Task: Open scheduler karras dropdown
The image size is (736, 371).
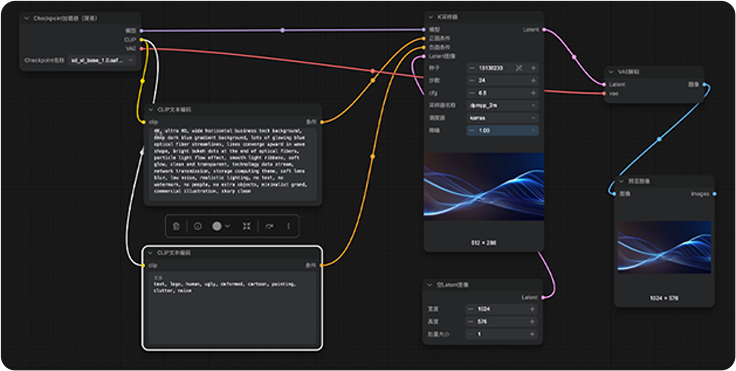Action: [503, 118]
